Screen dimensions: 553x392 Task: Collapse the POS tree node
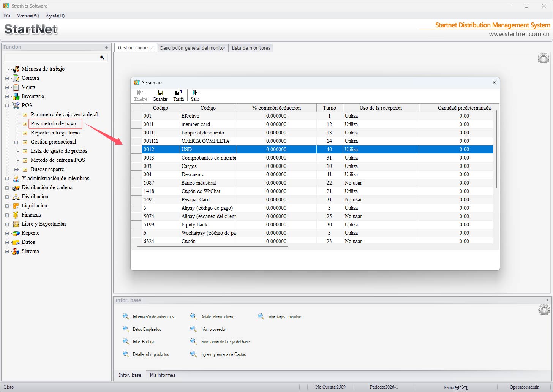(x=7, y=106)
